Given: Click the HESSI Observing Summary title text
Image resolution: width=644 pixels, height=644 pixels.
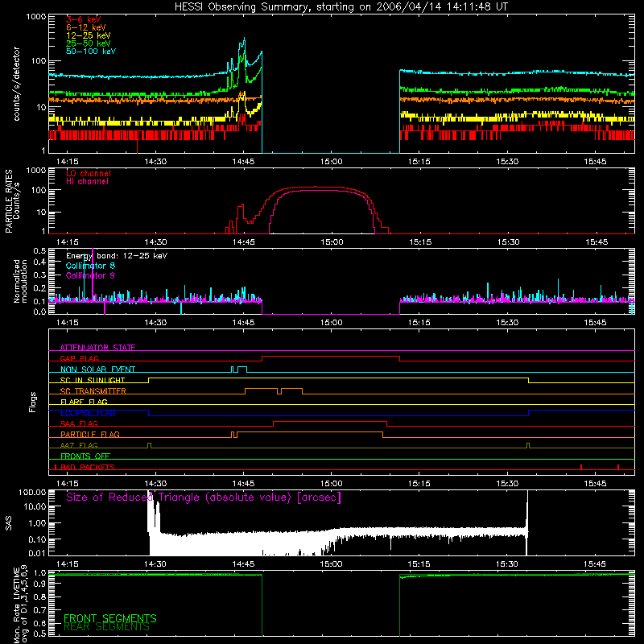Looking at the screenshot, I should point(341,7).
